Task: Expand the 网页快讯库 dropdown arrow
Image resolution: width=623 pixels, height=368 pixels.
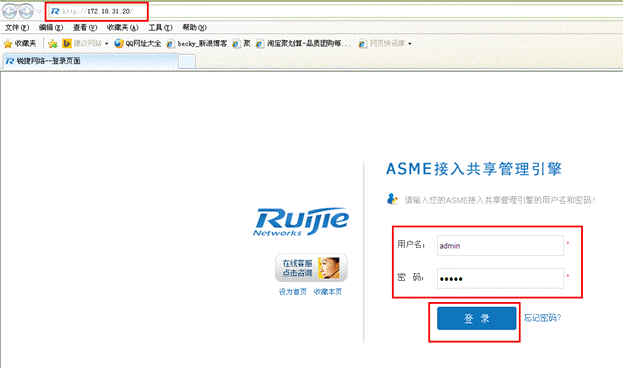Action: coord(410,44)
